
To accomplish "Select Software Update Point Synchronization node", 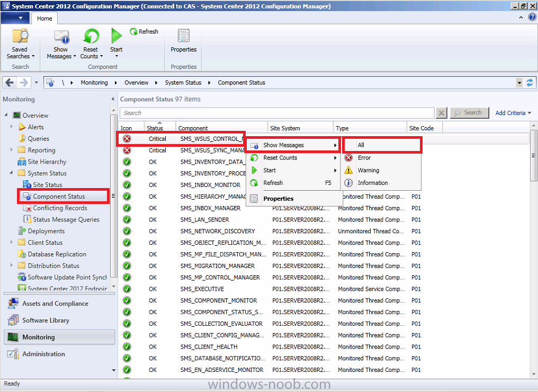I will [62, 278].
